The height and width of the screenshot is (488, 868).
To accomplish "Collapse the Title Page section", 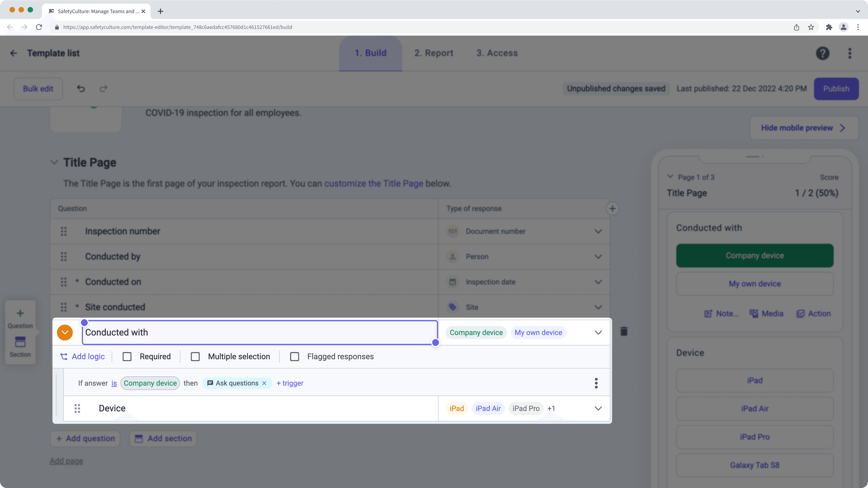I will (54, 162).
